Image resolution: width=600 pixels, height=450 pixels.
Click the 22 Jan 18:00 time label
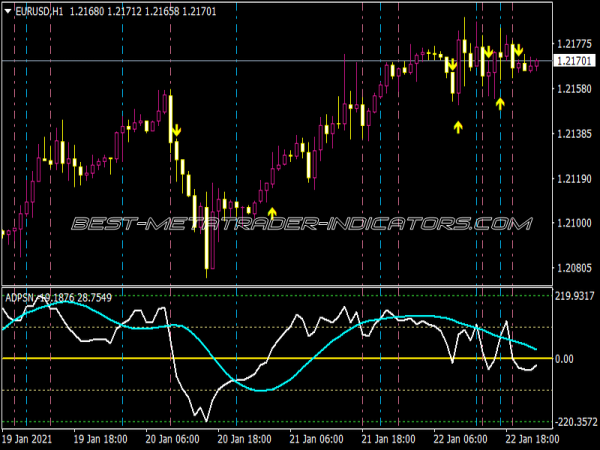[532, 439]
